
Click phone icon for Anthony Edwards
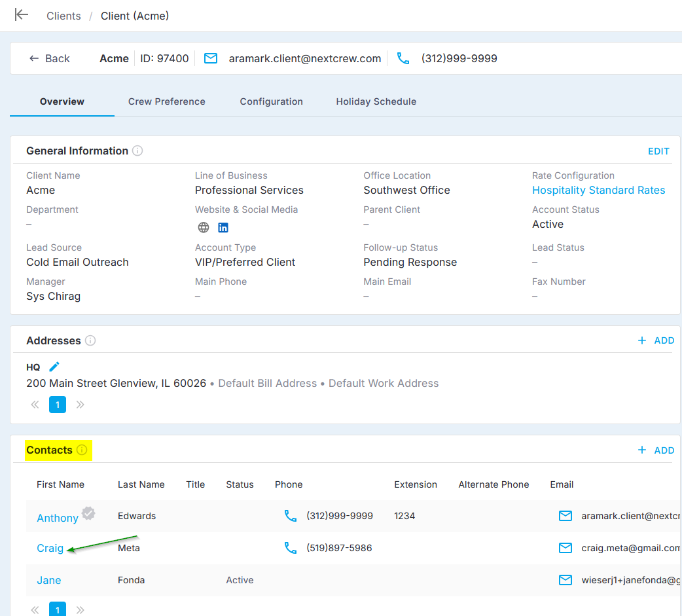291,516
